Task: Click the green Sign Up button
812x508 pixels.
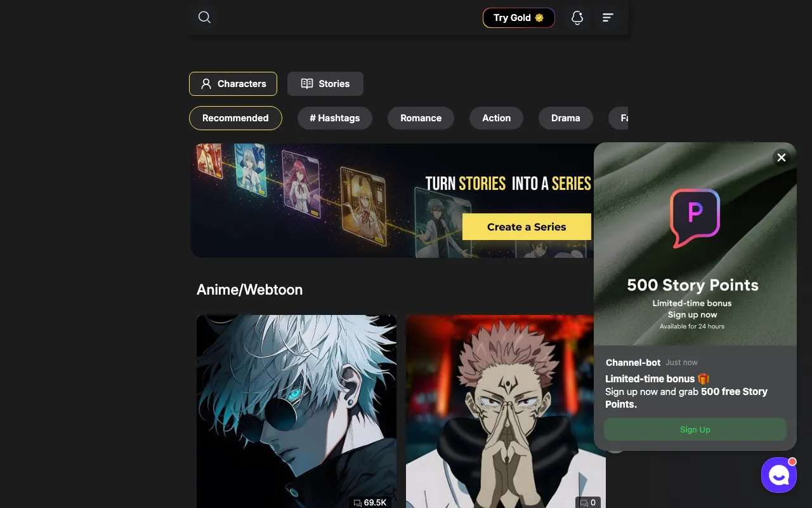Action: (x=695, y=429)
